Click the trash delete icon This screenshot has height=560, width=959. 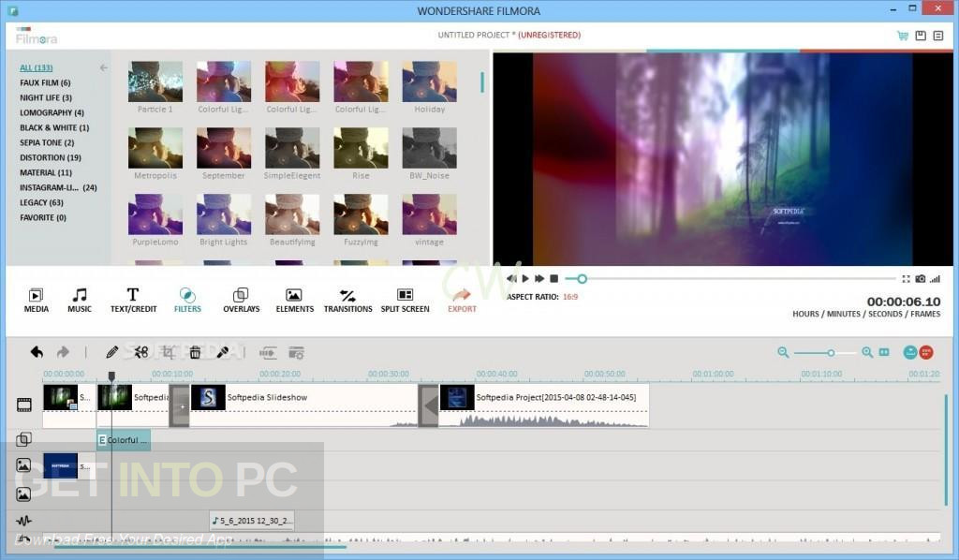click(195, 352)
